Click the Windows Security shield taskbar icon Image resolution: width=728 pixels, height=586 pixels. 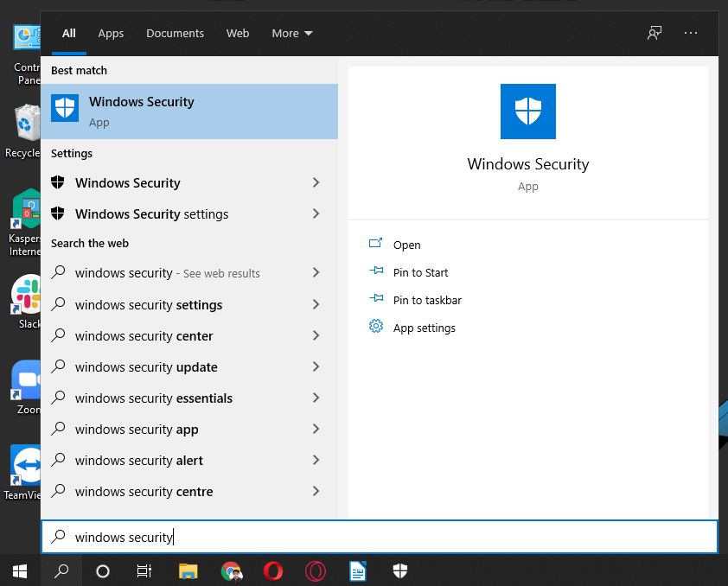[x=399, y=570]
